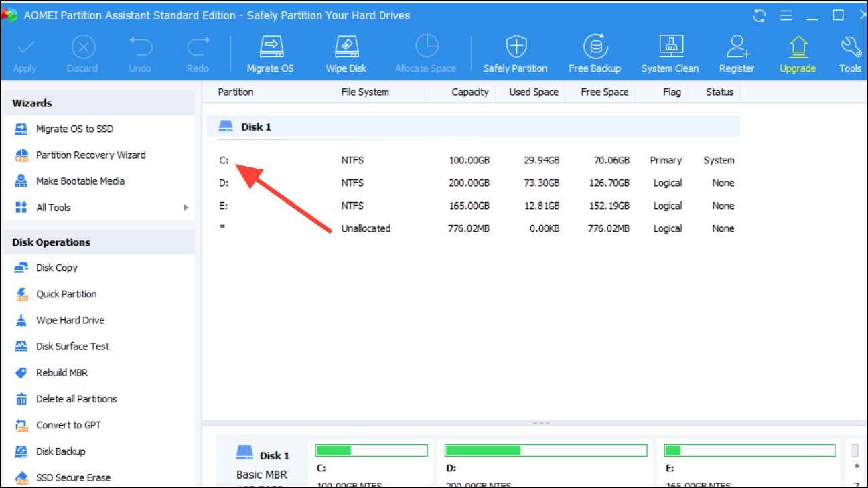This screenshot has width=868, height=488.
Task: Select the E: partition row
Action: click(x=473, y=206)
